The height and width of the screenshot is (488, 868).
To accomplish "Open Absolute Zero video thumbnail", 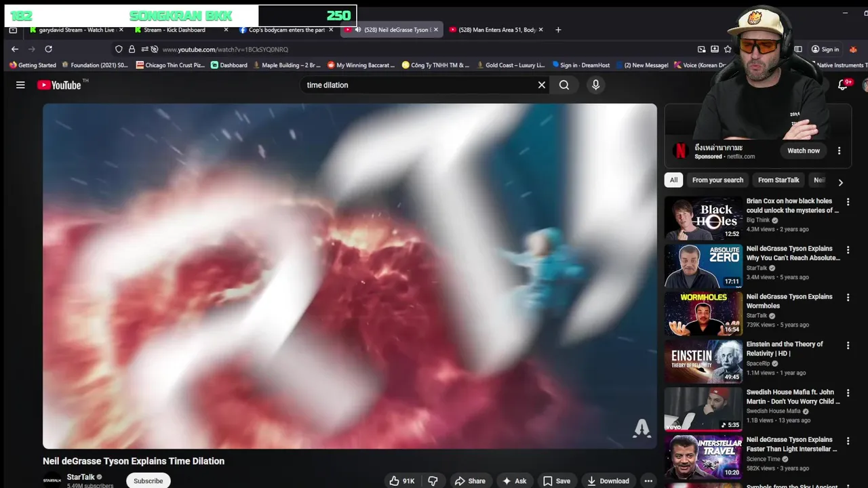I will click(x=703, y=266).
